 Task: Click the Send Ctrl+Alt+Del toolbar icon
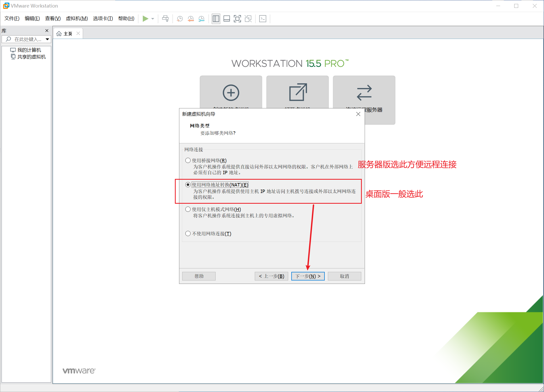(165, 19)
